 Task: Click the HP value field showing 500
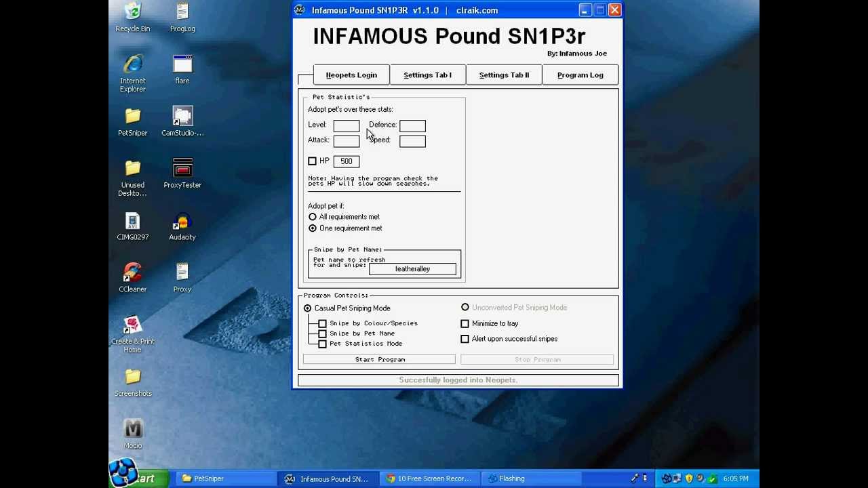[347, 161]
